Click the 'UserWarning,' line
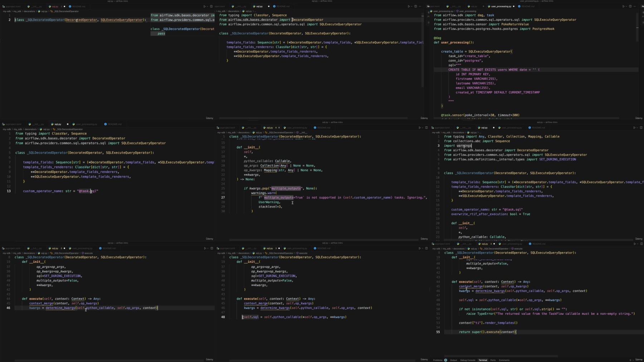 [269, 202]
